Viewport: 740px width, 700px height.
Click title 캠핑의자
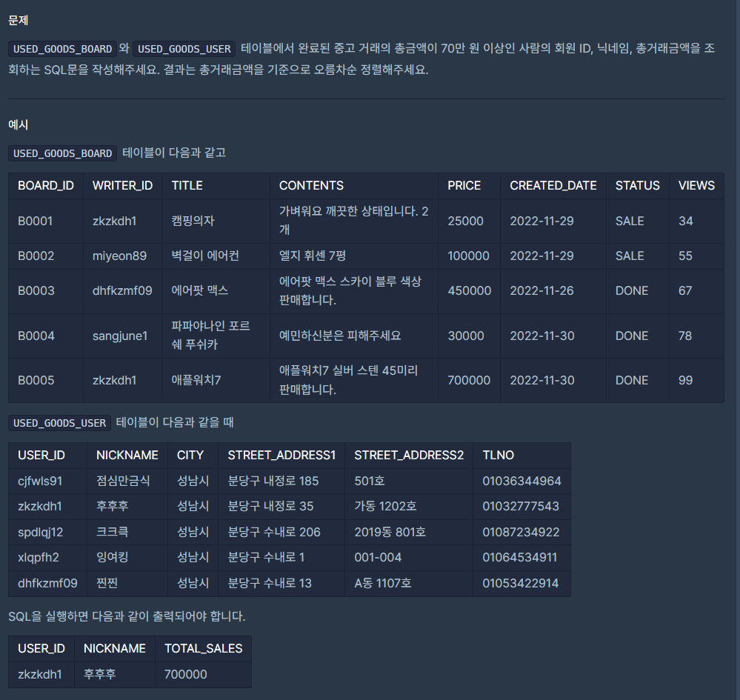pos(193,221)
